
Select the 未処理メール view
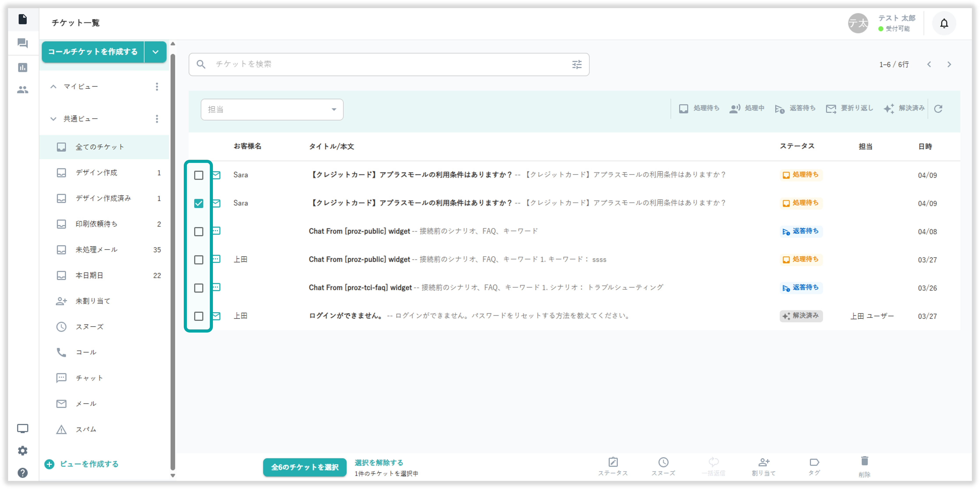tap(96, 250)
